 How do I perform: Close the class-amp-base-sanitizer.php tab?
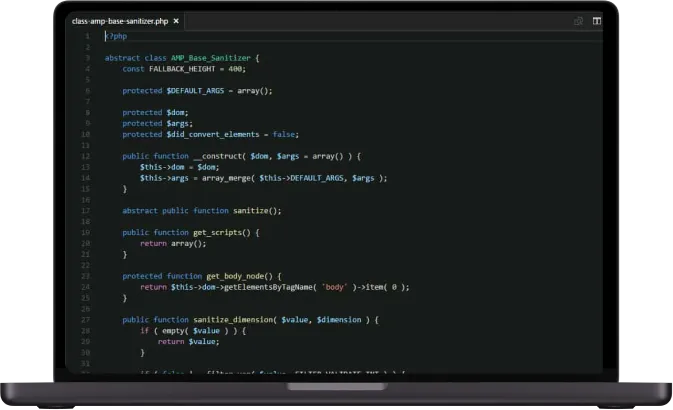tap(177, 20)
